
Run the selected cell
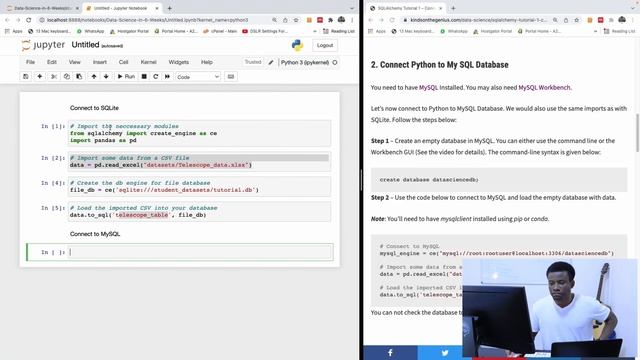pos(126,77)
